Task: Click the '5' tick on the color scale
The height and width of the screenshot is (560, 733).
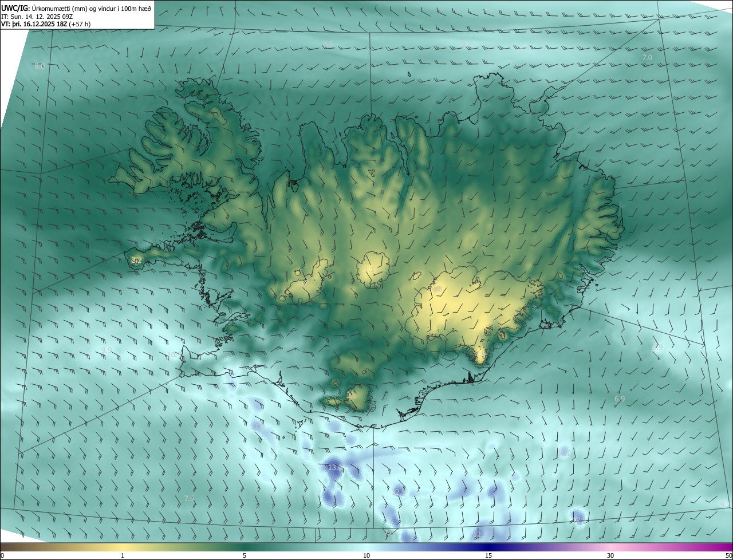Action: click(x=245, y=556)
